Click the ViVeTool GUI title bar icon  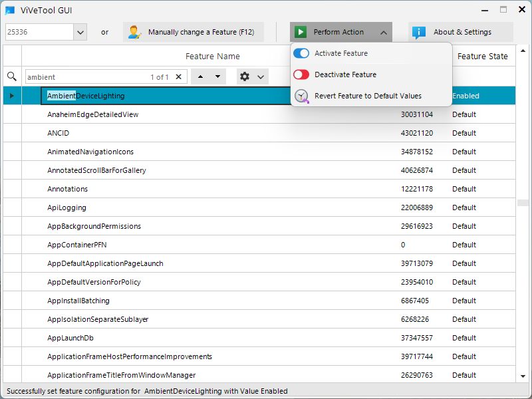click(9, 10)
